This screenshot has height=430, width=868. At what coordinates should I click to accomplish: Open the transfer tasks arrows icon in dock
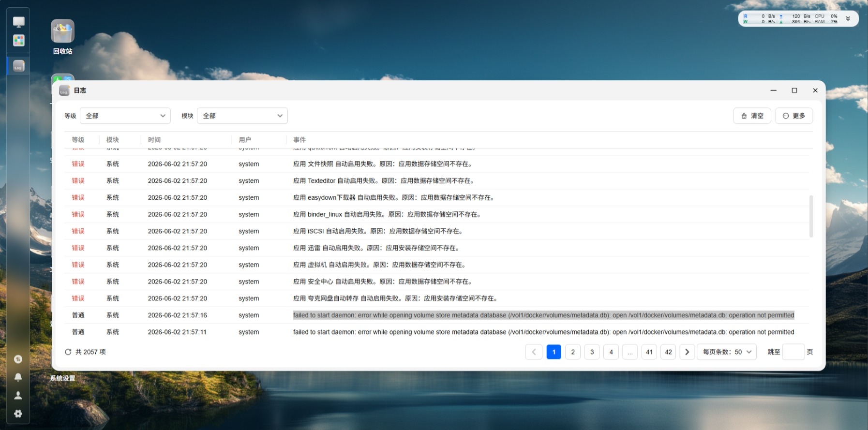pos(18,359)
